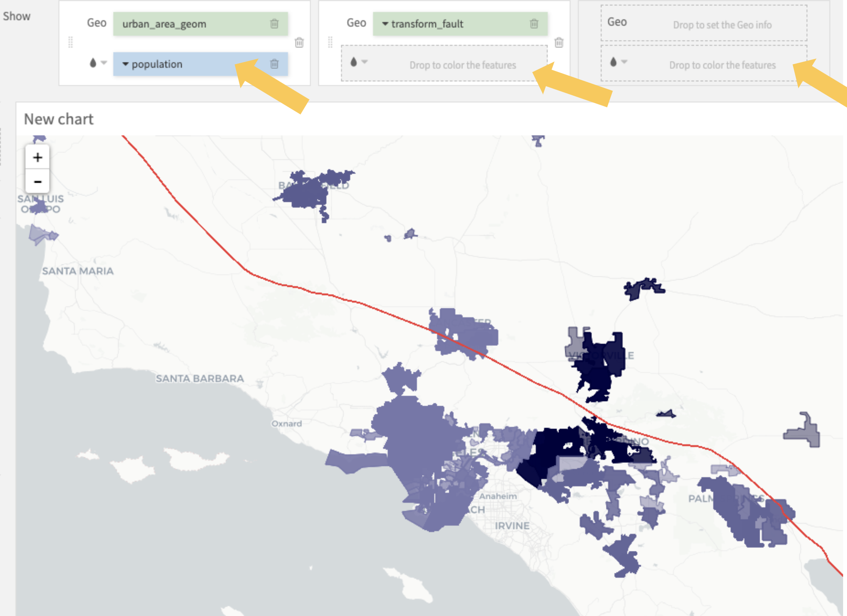Expand the transform_fault column options arrow

coord(385,24)
